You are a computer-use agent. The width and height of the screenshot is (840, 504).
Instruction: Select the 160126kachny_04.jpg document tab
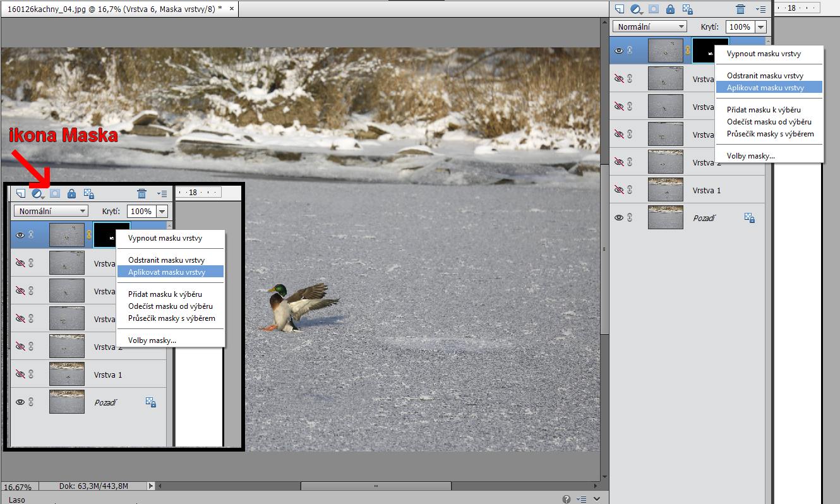pos(114,9)
